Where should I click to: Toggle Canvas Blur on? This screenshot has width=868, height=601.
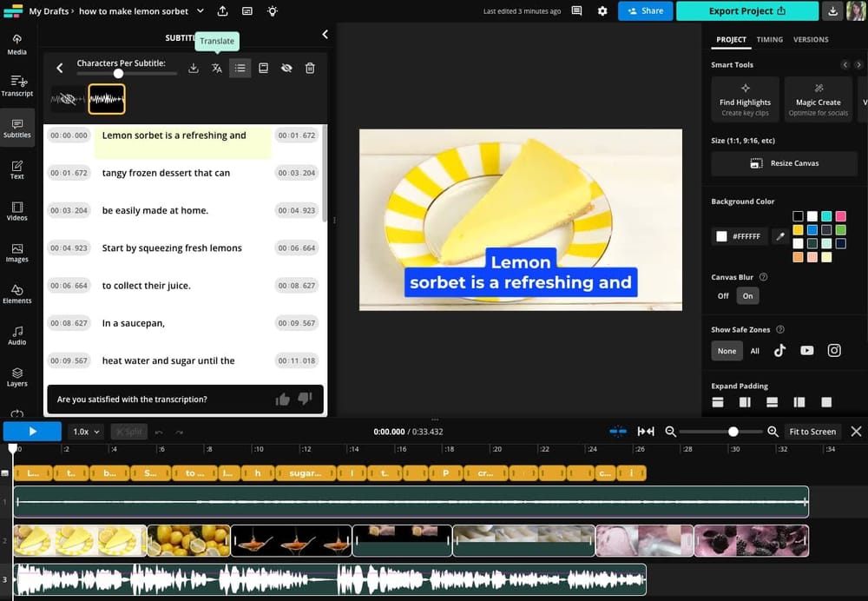pyautogui.click(x=747, y=295)
